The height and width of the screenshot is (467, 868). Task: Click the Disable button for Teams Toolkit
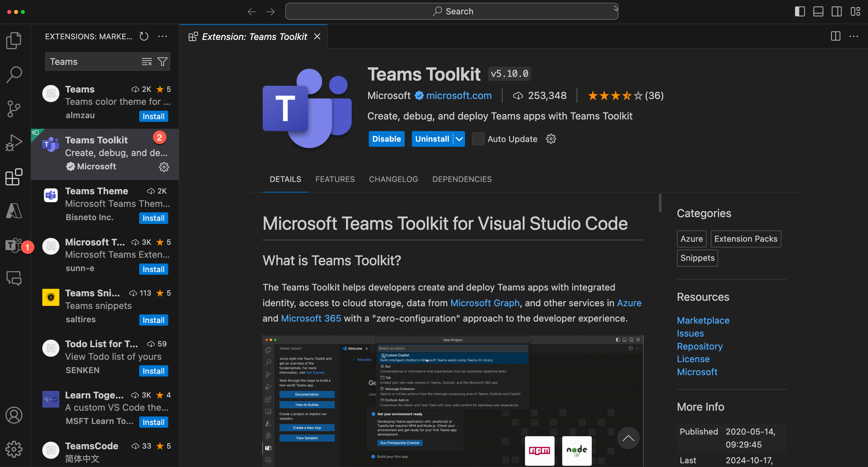[x=386, y=139]
